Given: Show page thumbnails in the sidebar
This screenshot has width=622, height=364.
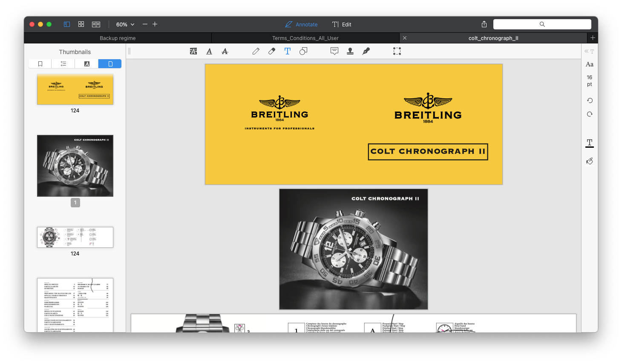Looking at the screenshot, I should pos(110,64).
